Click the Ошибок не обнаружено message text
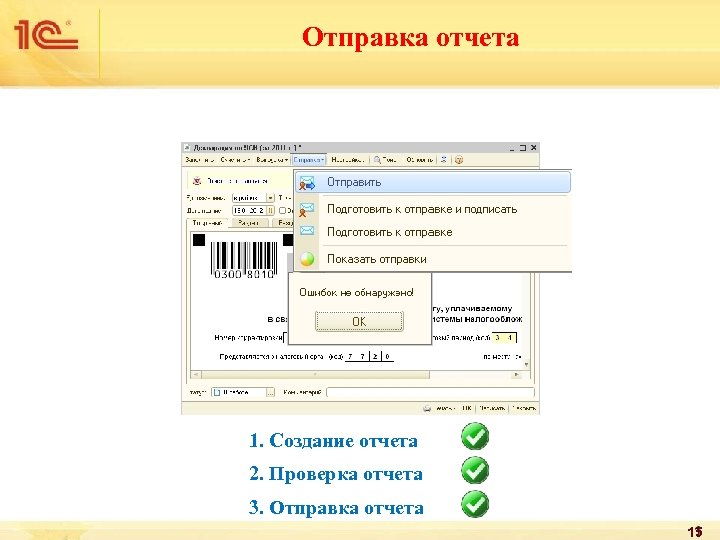This screenshot has height=540, width=720. click(356, 292)
